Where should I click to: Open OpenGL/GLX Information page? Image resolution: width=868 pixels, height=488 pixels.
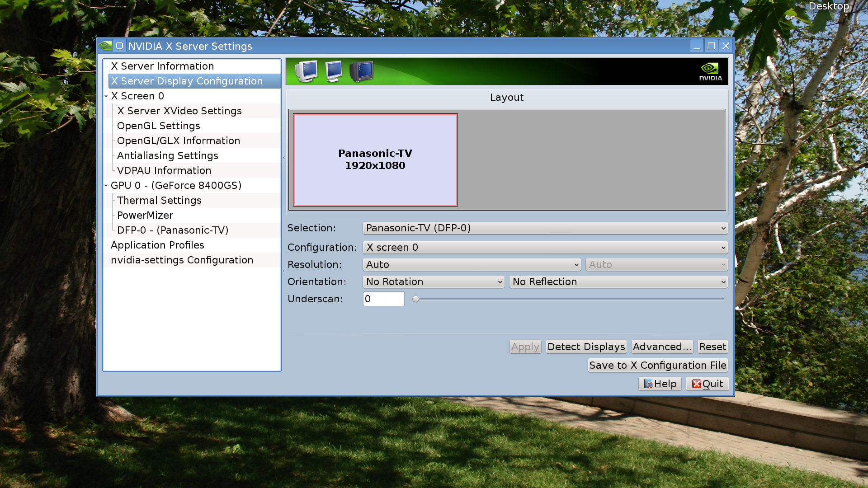[x=179, y=141]
